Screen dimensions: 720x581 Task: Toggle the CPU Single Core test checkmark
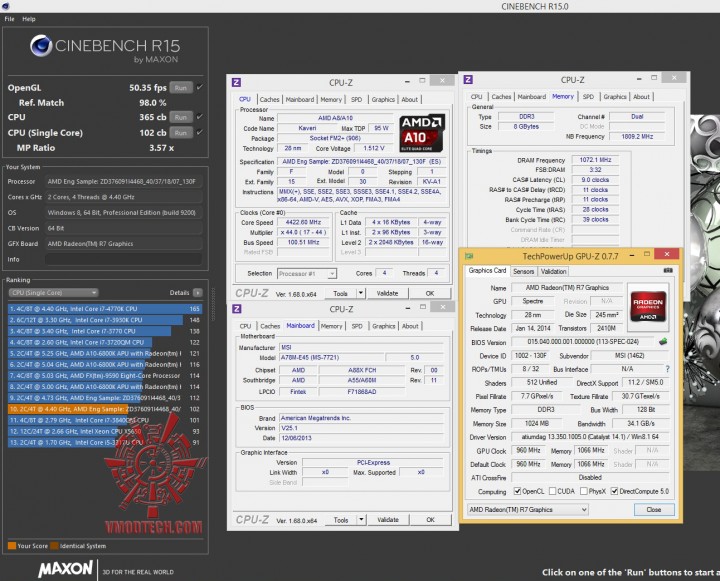[200, 132]
